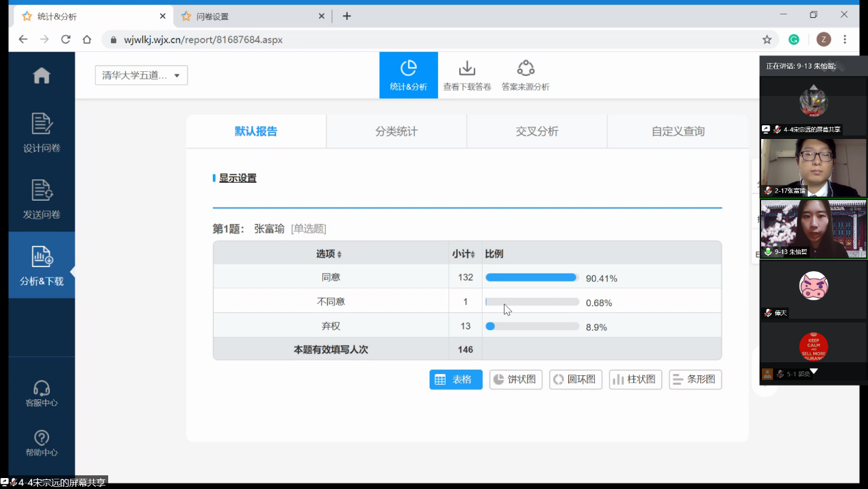Image resolution: width=868 pixels, height=489 pixels.
Task: Open the 显示设置 settings link
Action: click(x=237, y=177)
